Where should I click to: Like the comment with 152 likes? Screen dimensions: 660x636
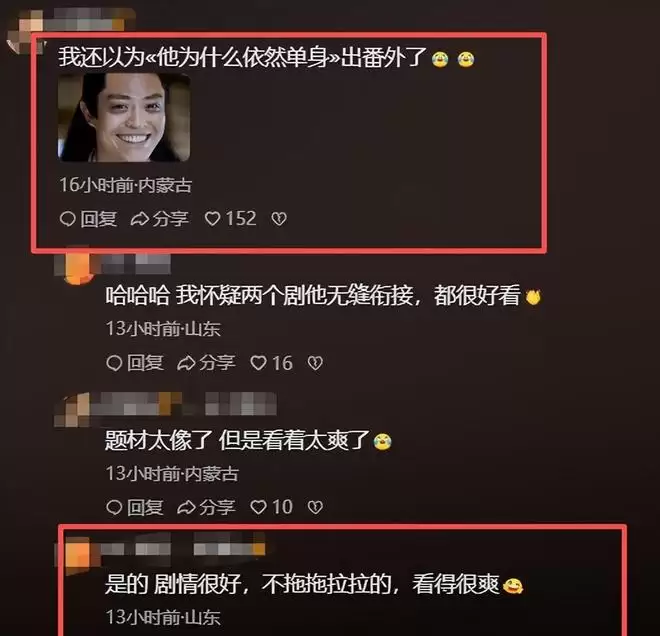click(x=213, y=218)
